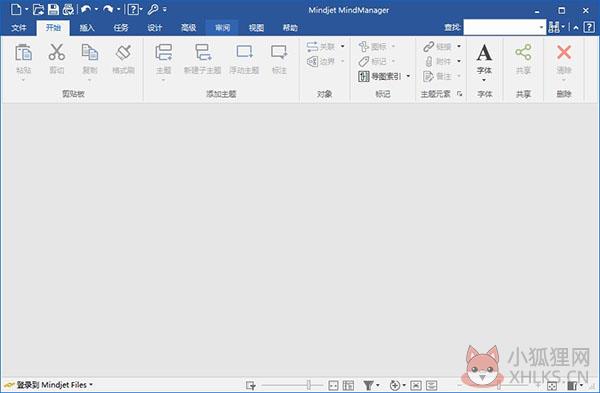Click the Share (共享) icon
Screen dimensions: 600x393
tap(523, 52)
